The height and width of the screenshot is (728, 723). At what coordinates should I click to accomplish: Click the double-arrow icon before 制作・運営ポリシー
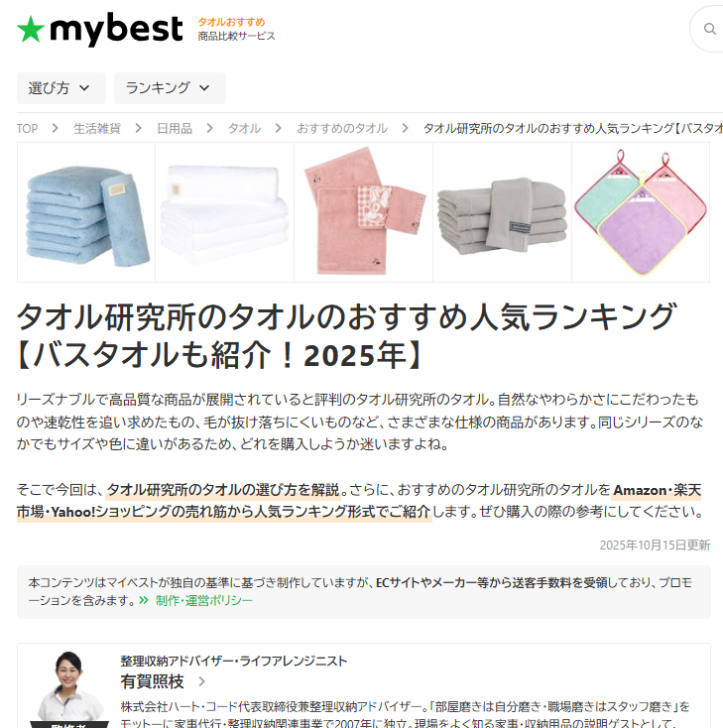[144, 600]
